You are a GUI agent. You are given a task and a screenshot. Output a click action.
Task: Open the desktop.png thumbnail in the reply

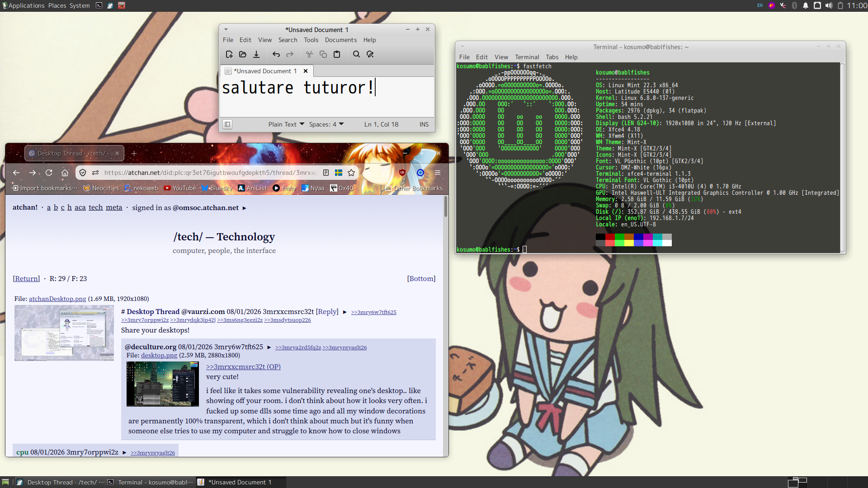point(163,384)
